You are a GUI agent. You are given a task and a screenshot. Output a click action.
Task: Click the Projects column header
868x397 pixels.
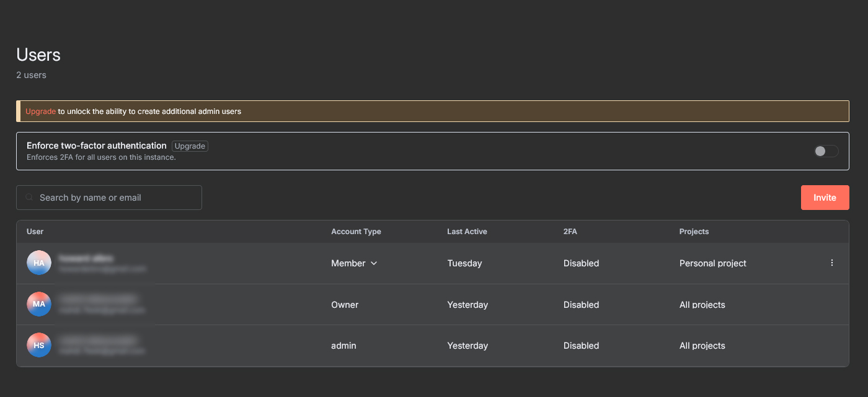click(694, 232)
